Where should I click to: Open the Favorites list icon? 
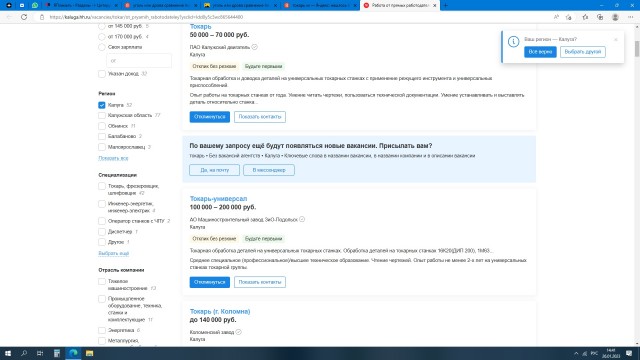[x=585, y=17]
